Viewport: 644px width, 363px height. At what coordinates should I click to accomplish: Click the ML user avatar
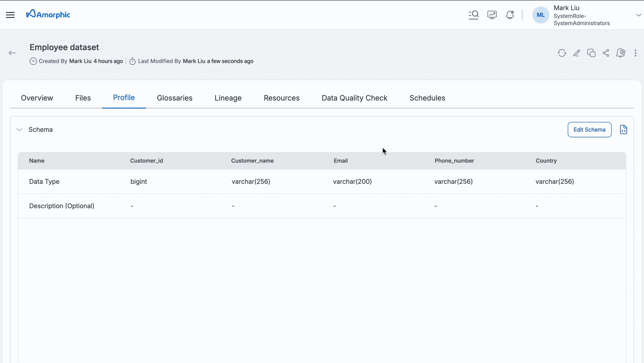(540, 15)
